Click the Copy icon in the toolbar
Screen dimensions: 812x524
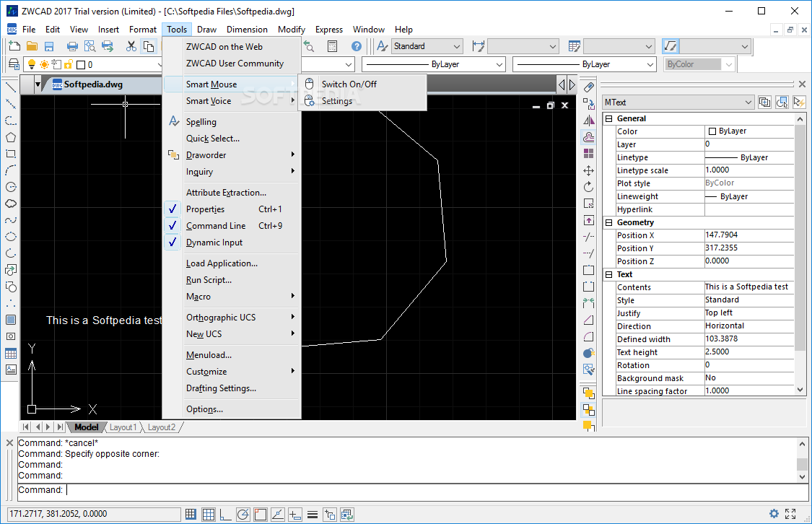[x=149, y=46]
